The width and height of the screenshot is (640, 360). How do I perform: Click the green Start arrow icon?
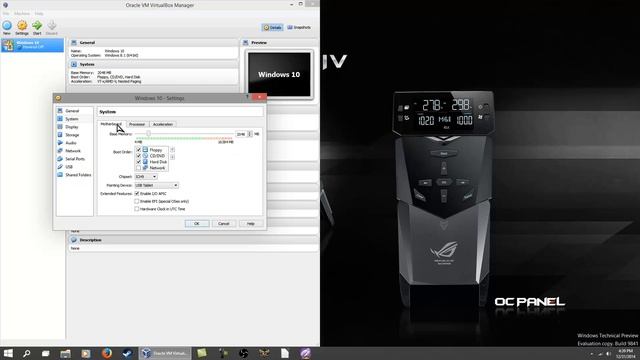pyautogui.click(x=37, y=27)
